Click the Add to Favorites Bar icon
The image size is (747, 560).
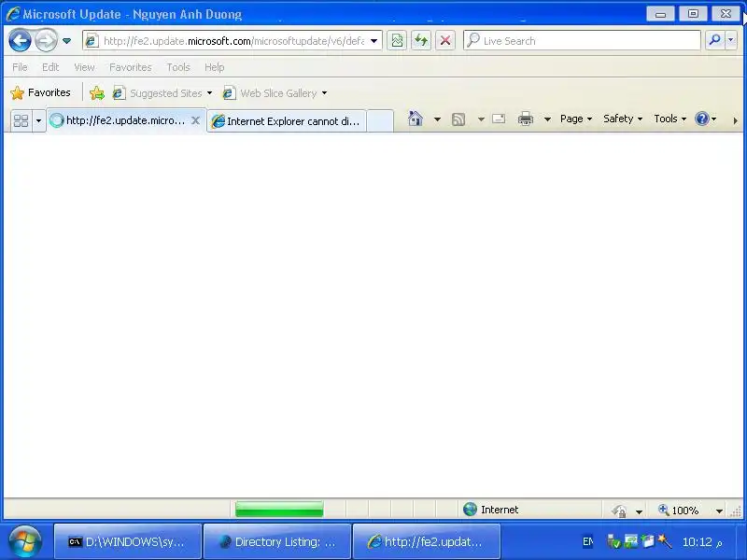[x=97, y=92]
